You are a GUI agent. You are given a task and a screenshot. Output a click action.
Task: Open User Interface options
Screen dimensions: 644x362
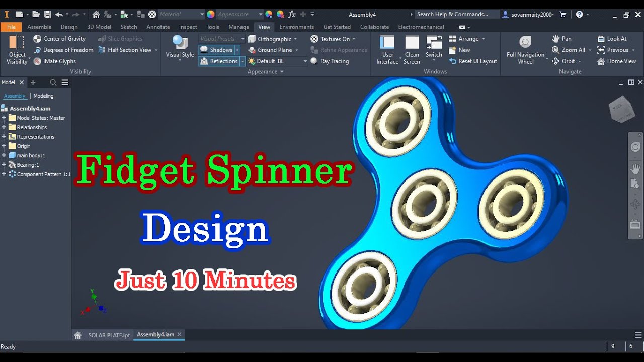coord(387,50)
